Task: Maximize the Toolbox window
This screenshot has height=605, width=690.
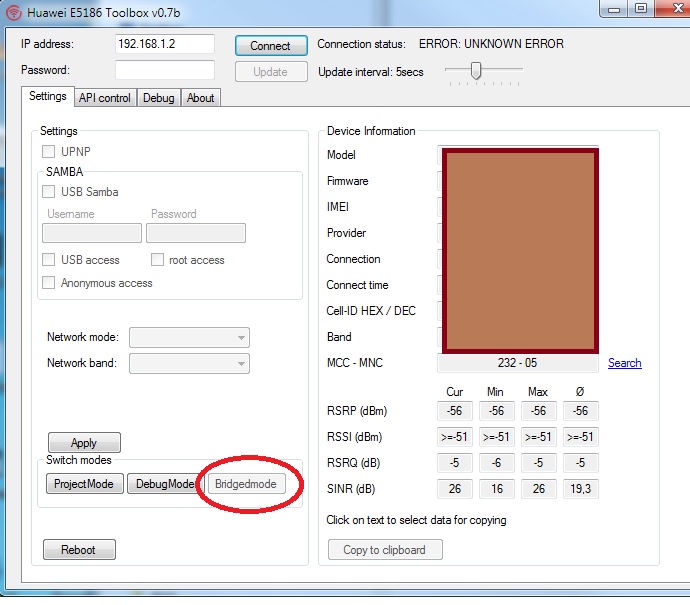Action: pyautogui.click(x=641, y=9)
